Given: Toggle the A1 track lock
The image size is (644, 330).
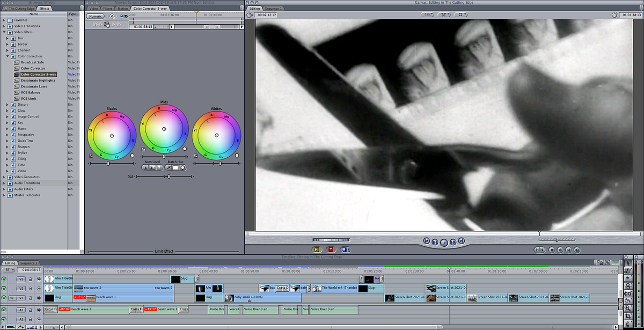Looking at the screenshot, I should click(31, 310).
